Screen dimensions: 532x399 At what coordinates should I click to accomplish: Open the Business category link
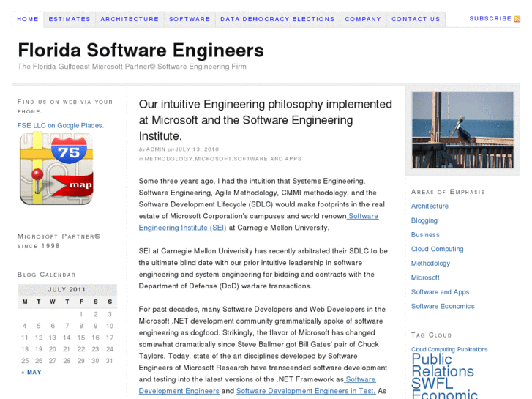tap(425, 235)
